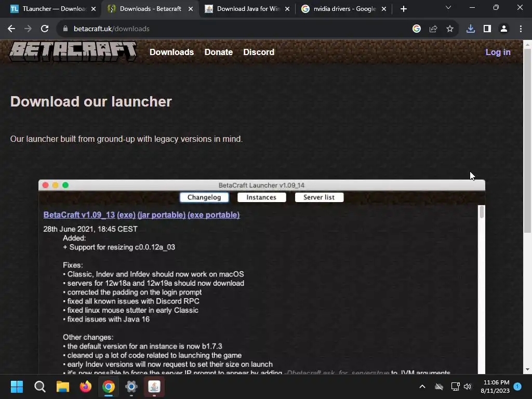
Task: Click 'BetaCraft Launcher v1.09_14' title text
Action: pyautogui.click(x=261, y=185)
